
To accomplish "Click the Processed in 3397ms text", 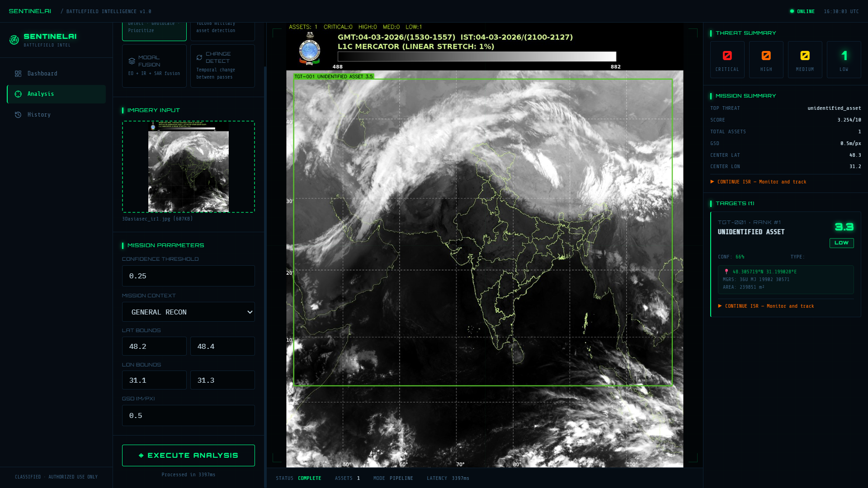I will point(189,474).
